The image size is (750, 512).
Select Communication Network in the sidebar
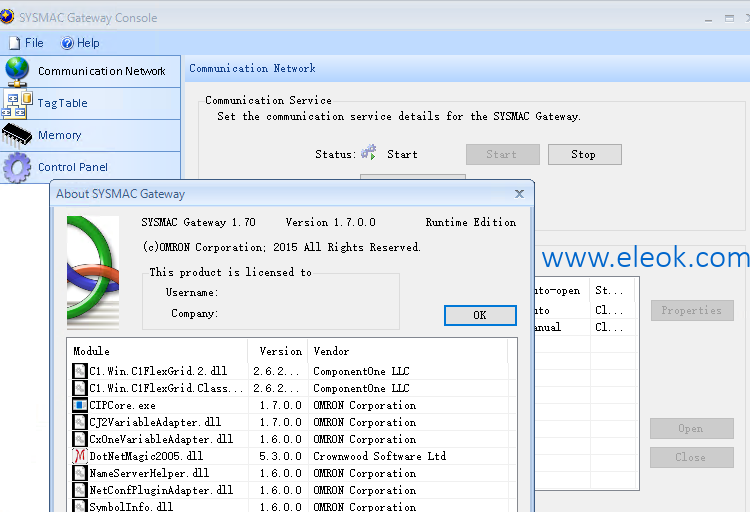coord(90,71)
